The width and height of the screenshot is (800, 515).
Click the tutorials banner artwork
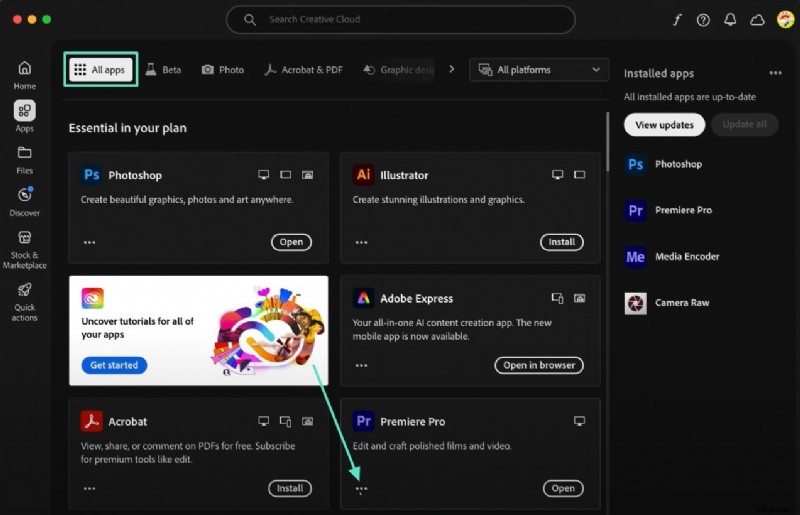[x=268, y=331]
